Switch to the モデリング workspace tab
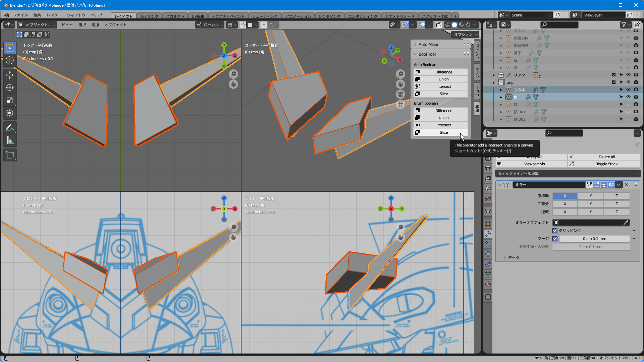644x362 pixels. [149, 16]
